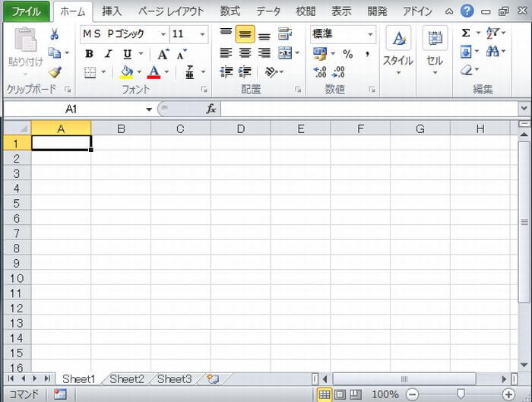Switch to the 数式 tab
The width and height of the screenshot is (532, 402).
230,11
